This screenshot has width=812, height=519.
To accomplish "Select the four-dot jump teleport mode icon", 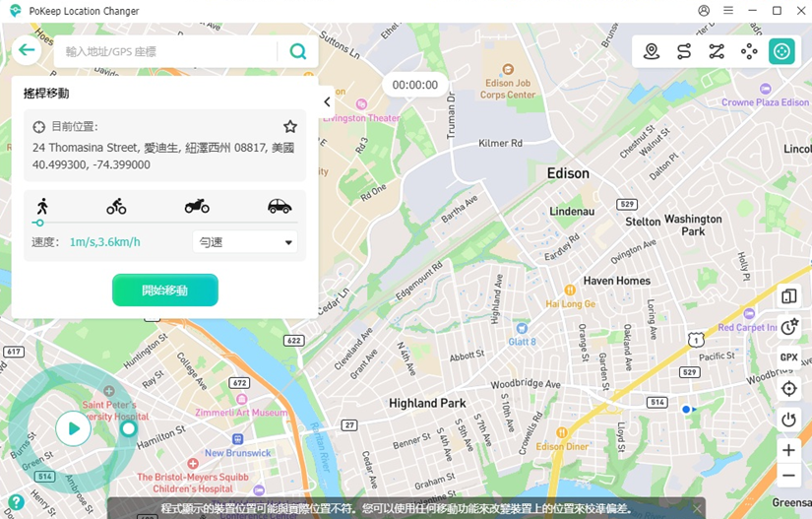I will coord(749,52).
